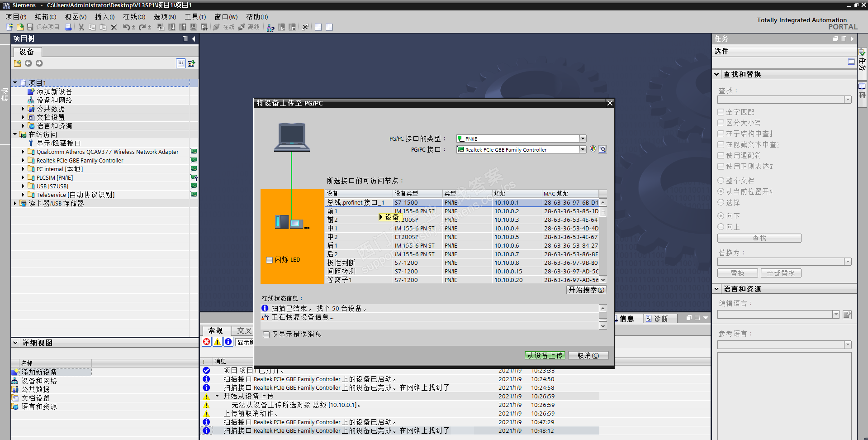The image size is (868, 440).
Task: Check the 区分大小写 option
Action: tap(721, 123)
